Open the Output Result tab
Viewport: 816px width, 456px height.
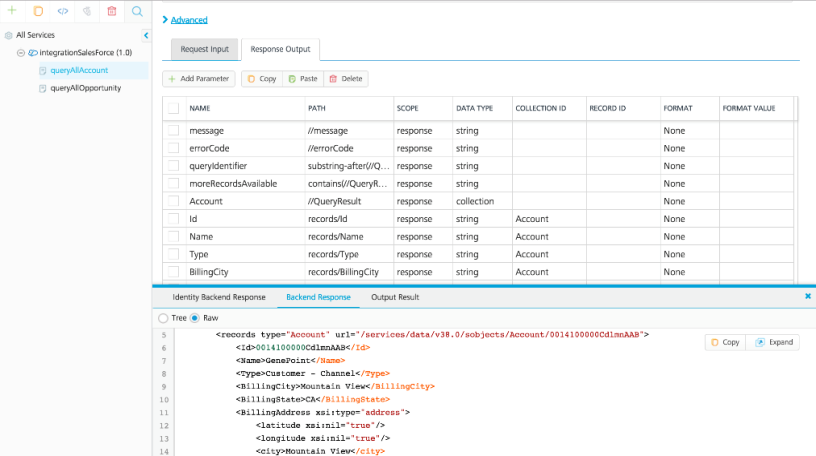click(x=395, y=297)
